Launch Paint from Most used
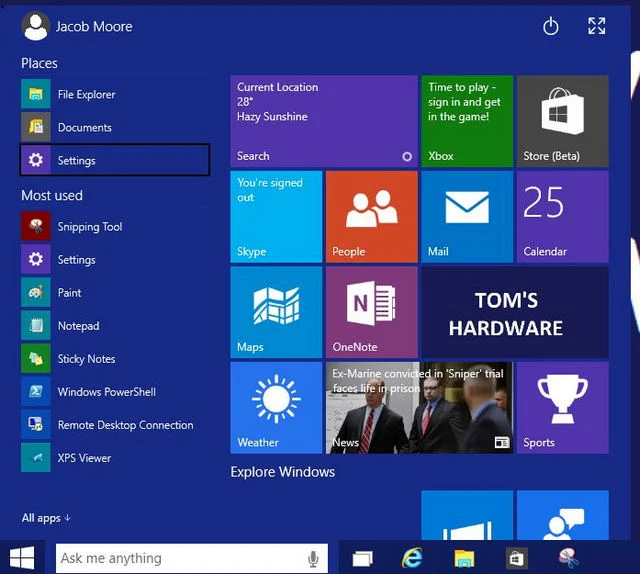The image size is (640, 574). click(x=115, y=292)
